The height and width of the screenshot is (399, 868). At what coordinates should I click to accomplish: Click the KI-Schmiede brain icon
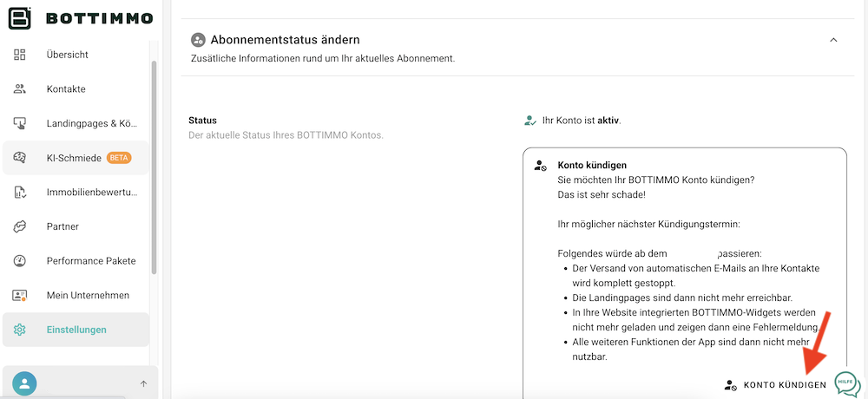pyautogui.click(x=20, y=158)
